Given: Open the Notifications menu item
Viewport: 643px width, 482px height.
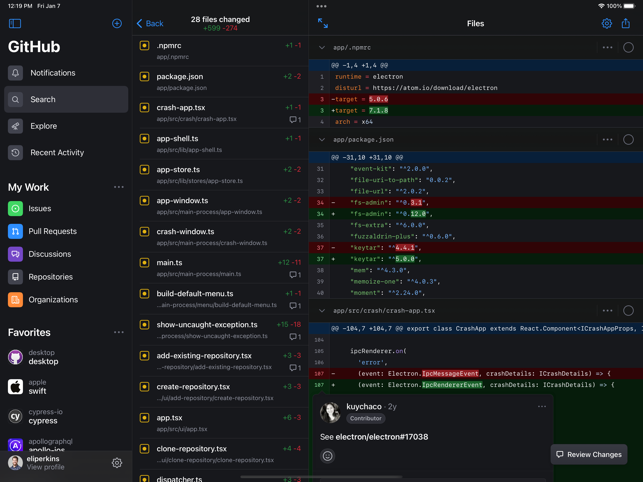Looking at the screenshot, I should pyautogui.click(x=66, y=73).
